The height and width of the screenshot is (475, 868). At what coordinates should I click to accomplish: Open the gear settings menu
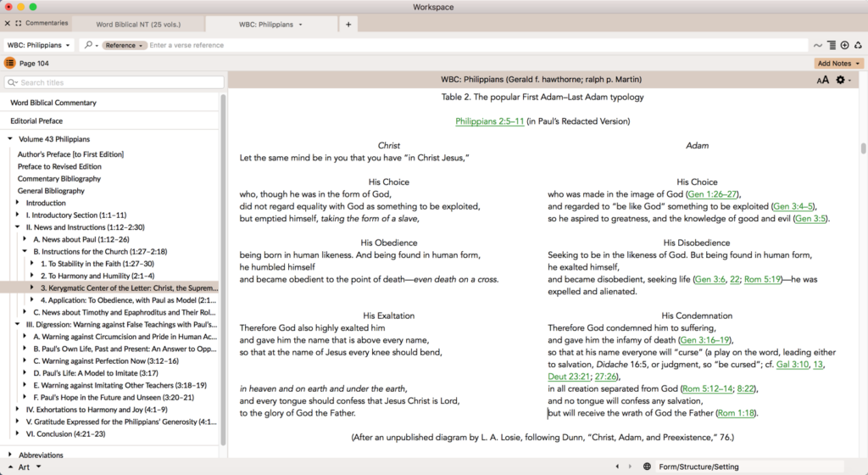[x=841, y=80]
